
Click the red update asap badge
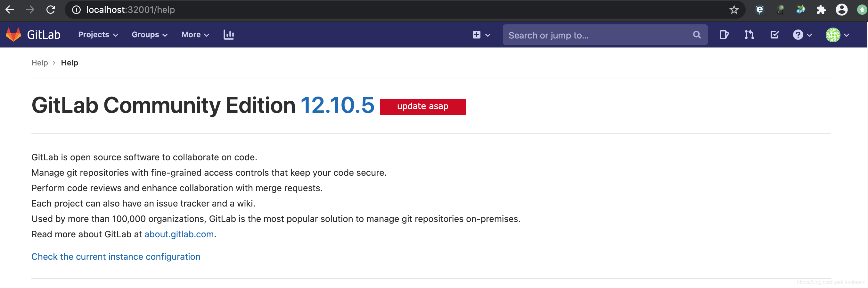(422, 106)
